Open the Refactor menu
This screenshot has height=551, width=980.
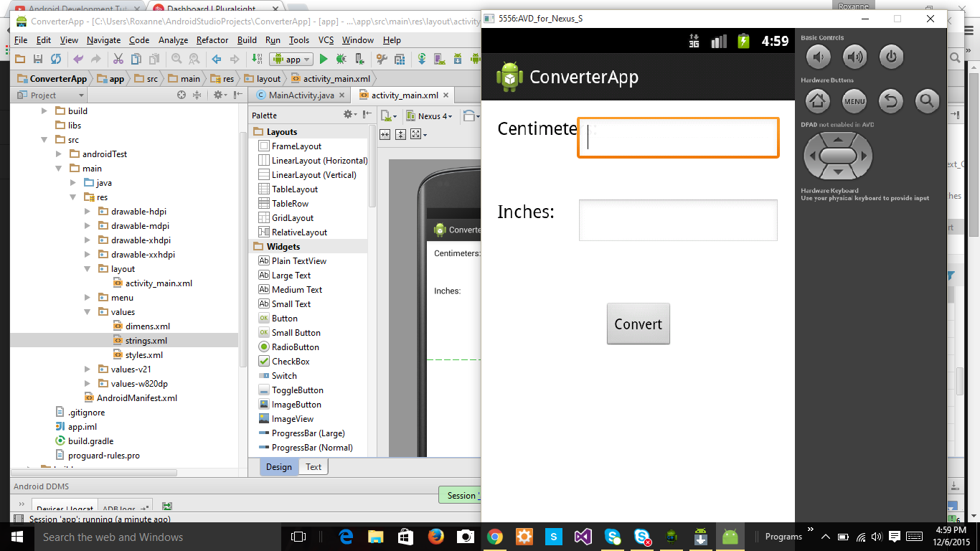(212, 40)
